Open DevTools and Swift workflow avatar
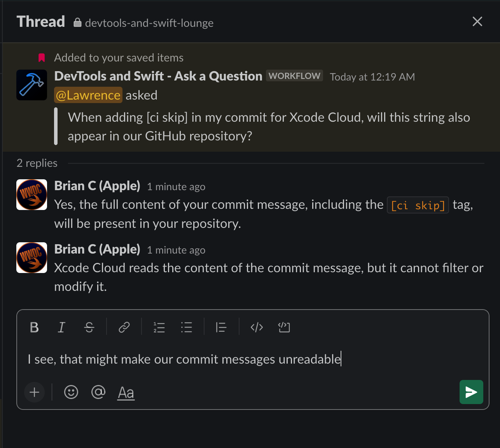This screenshot has width=500, height=448. pos(32,85)
